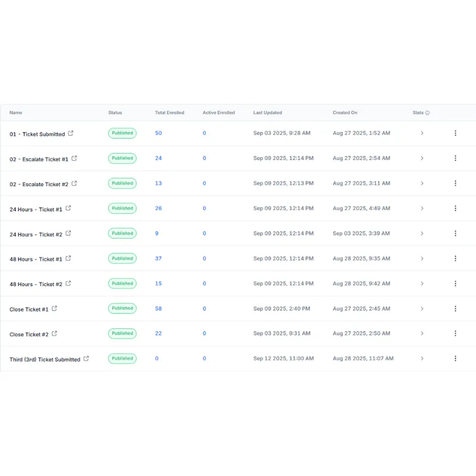Select the 48 Hours - Ticket #1 name
Image resolution: width=476 pixels, height=476 pixels.
pos(36,259)
